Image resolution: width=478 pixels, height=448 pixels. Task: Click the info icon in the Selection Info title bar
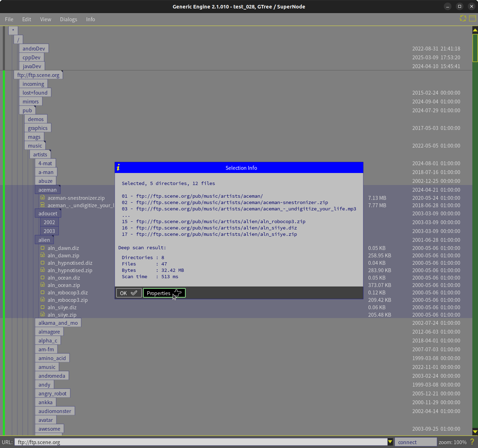pyautogui.click(x=118, y=167)
